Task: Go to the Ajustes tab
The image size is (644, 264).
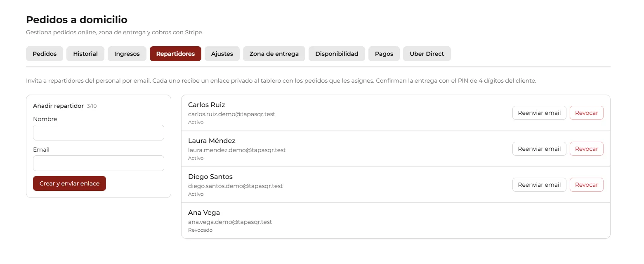Action: pyautogui.click(x=222, y=54)
